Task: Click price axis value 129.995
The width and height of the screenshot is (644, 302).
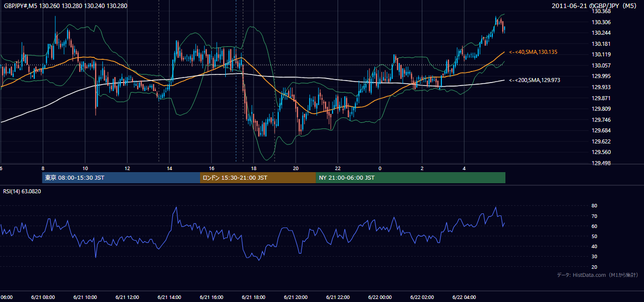Action: click(601, 76)
